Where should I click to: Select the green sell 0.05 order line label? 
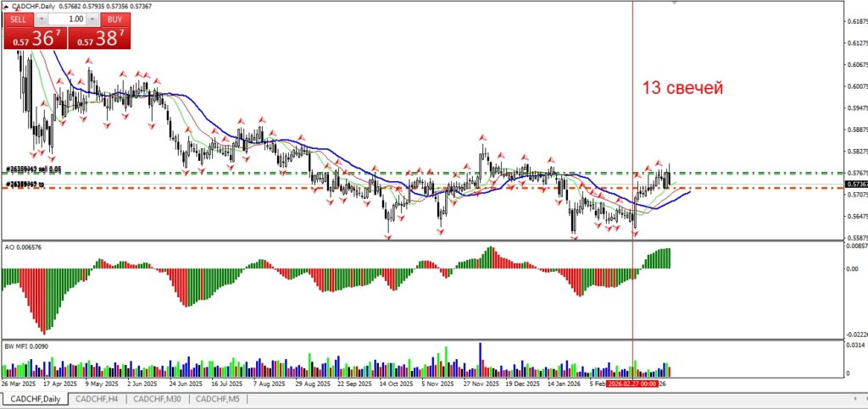pyautogui.click(x=34, y=169)
